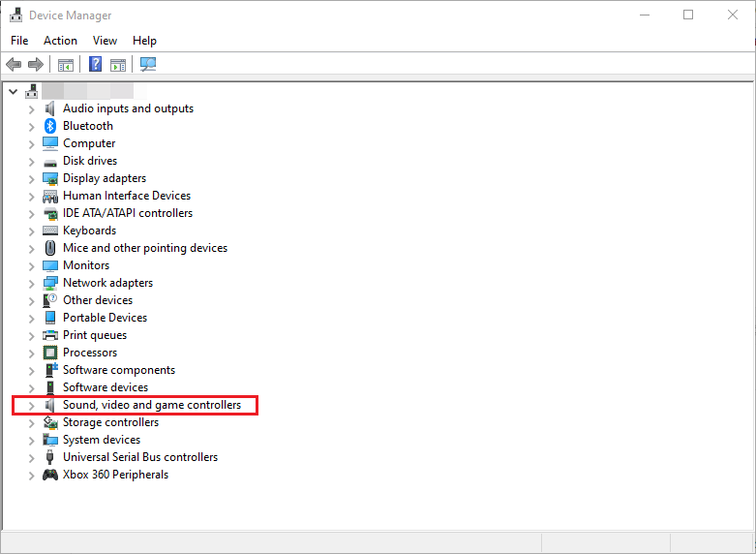Expand the Universal Serial Bus controllers arrow
Image resolution: width=756 pixels, height=554 pixels.
coord(31,458)
